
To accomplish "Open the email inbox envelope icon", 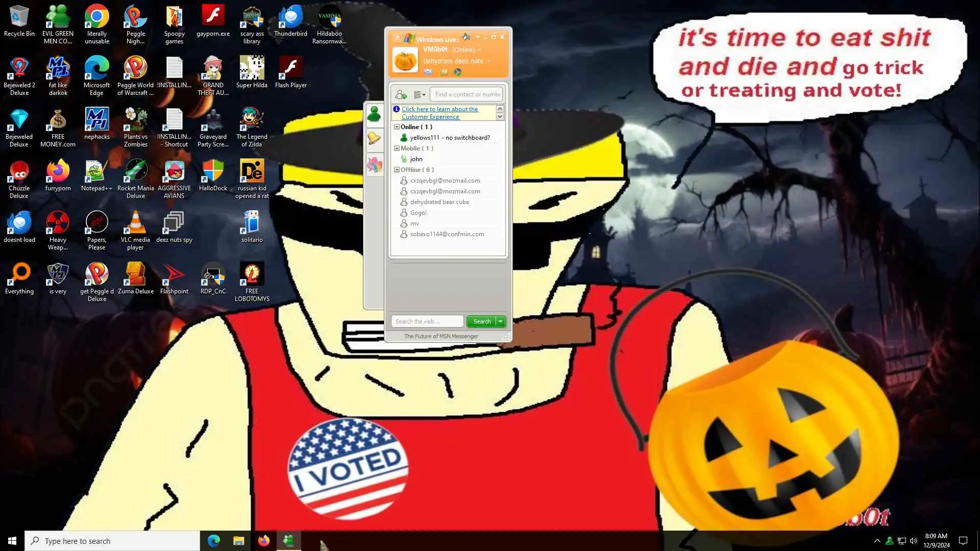I will coord(428,72).
